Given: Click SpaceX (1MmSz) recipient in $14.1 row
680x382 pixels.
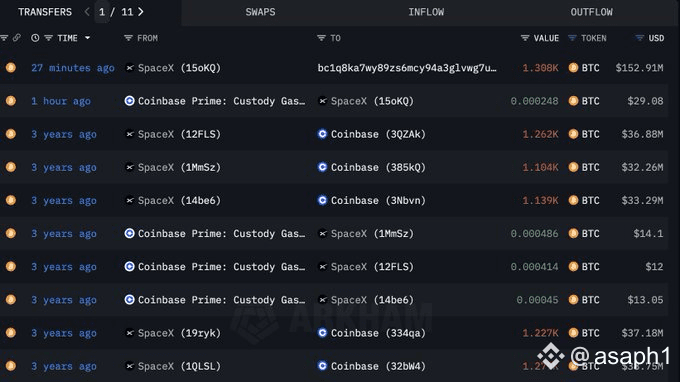Looking at the screenshot, I should pyautogui.click(x=372, y=234).
